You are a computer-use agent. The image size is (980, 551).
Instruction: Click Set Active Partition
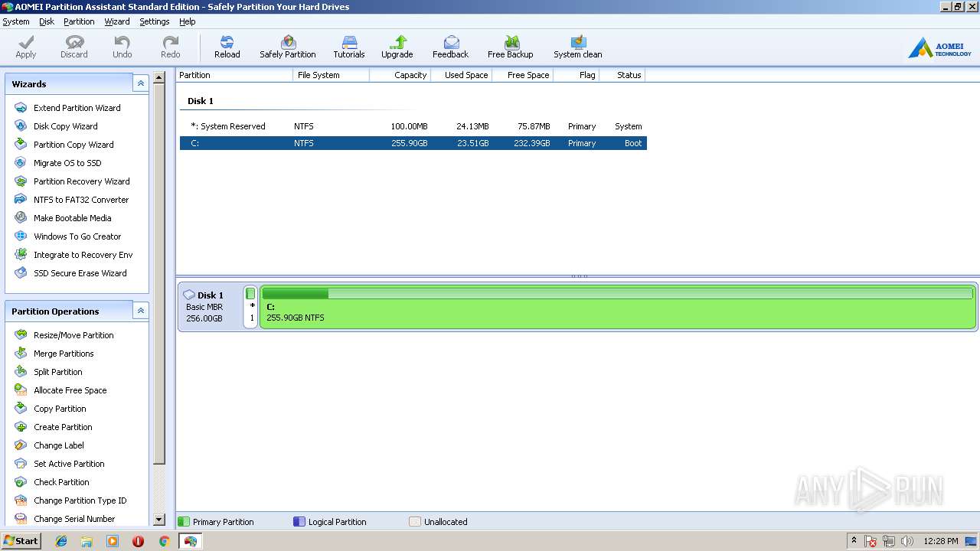[69, 464]
